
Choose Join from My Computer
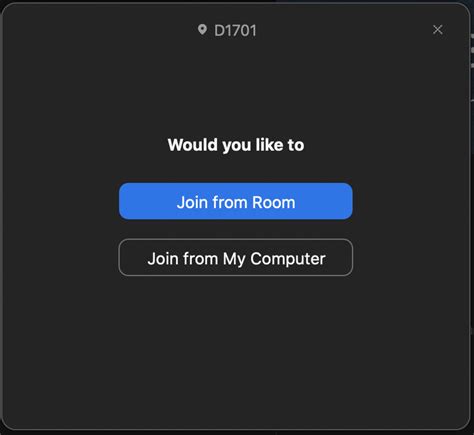(x=236, y=257)
